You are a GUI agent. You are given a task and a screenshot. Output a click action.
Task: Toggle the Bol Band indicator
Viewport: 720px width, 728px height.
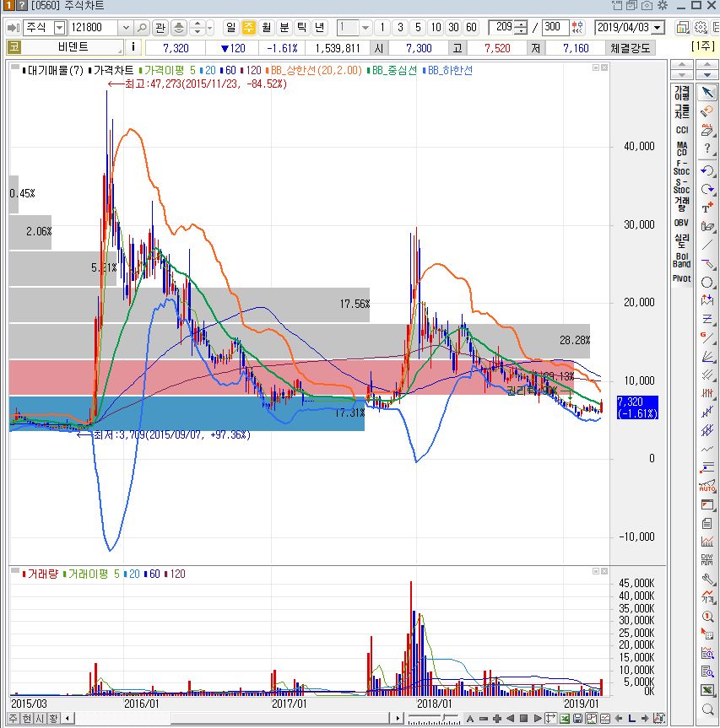coord(681,260)
